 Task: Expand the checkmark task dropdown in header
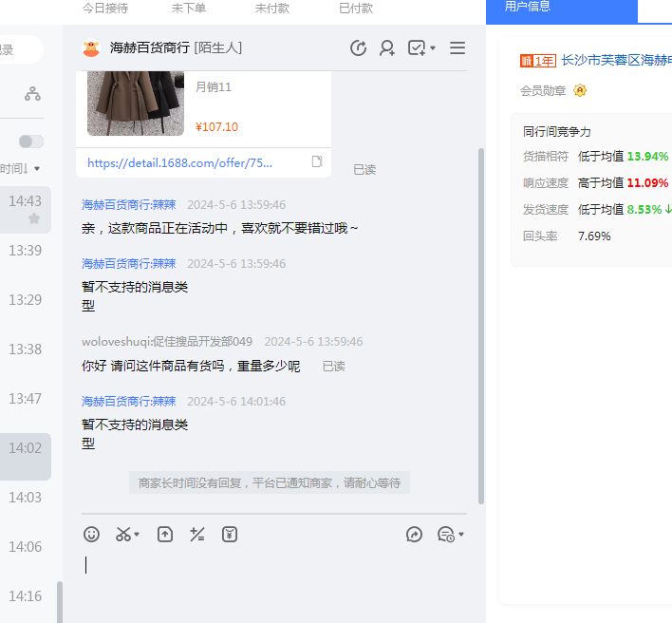[433, 48]
